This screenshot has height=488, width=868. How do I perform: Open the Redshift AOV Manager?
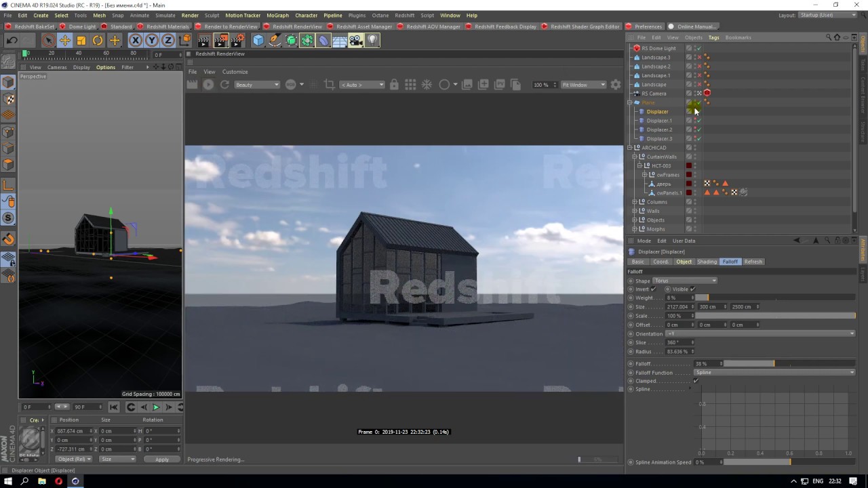429,26
